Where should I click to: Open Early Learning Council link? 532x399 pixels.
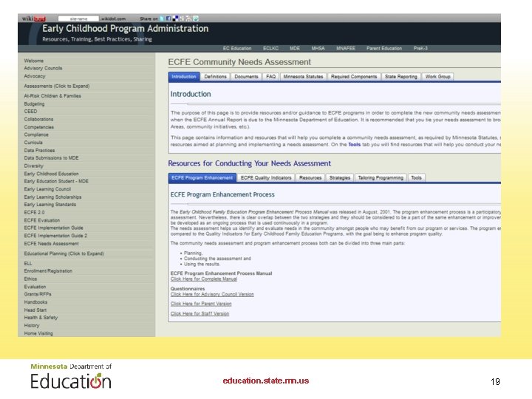[47, 189]
